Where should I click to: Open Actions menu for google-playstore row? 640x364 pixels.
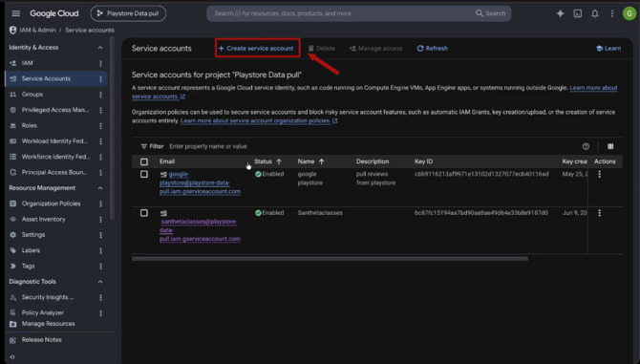coord(599,174)
